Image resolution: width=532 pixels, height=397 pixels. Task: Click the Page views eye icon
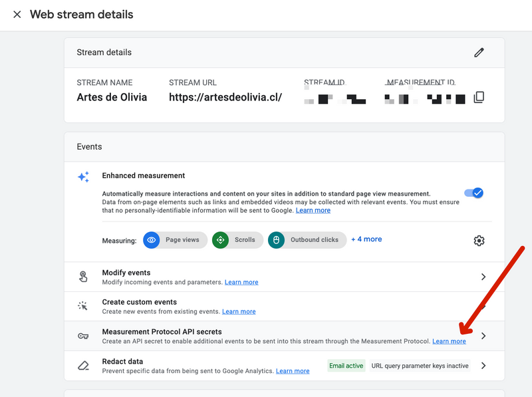(x=152, y=240)
